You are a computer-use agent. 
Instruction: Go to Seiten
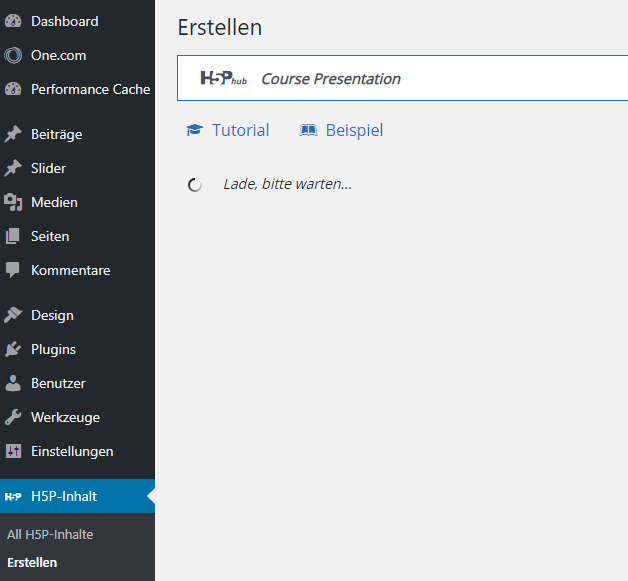pos(77,236)
